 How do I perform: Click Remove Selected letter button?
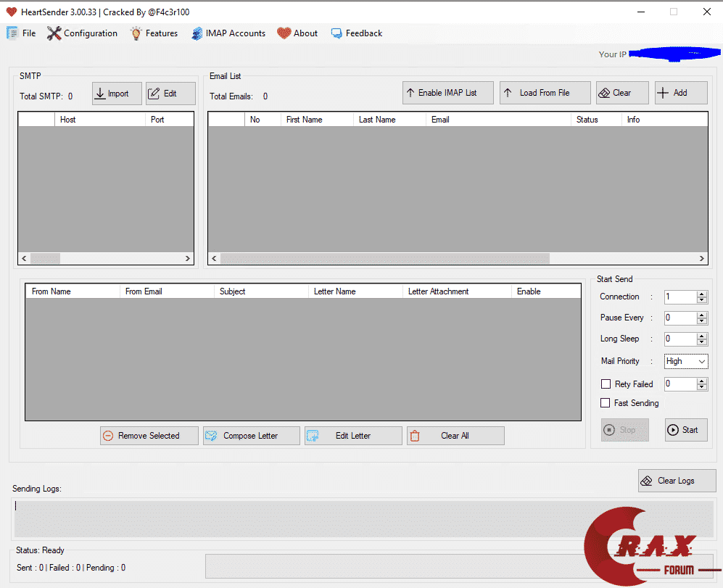149,436
